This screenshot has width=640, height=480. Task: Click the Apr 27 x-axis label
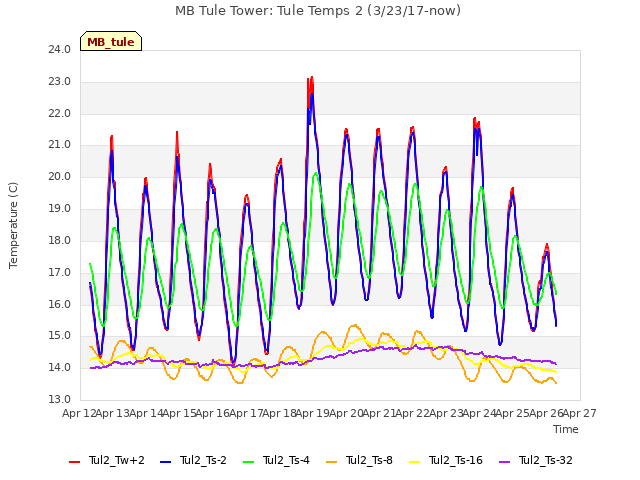[x=580, y=413]
